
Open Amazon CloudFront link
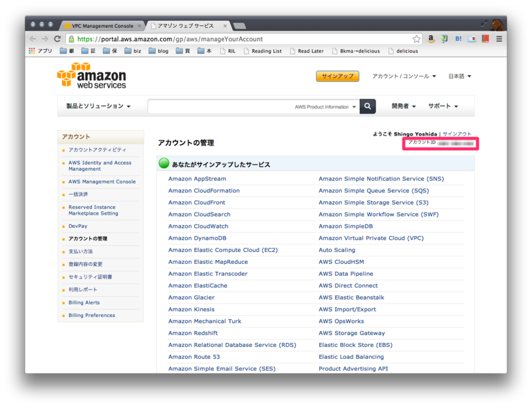click(x=197, y=203)
